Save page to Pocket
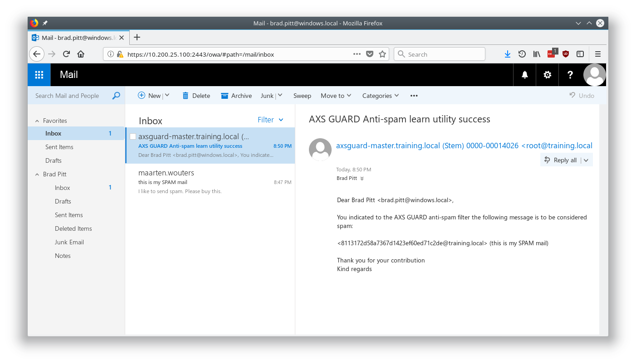This screenshot has width=636, height=364. (370, 54)
